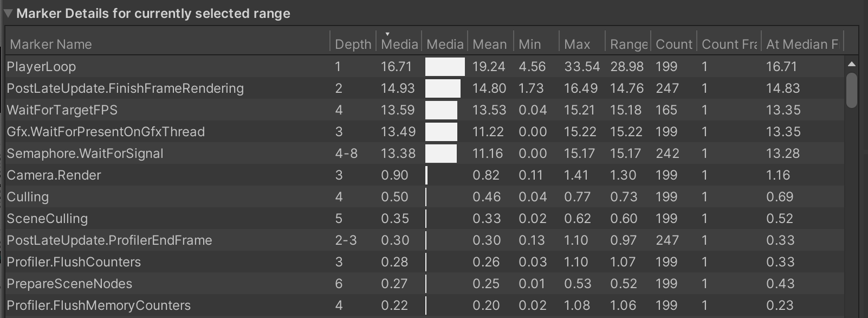This screenshot has height=318, width=868.
Task: Click the scrollbar up arrow
Action: click(852, 63)
